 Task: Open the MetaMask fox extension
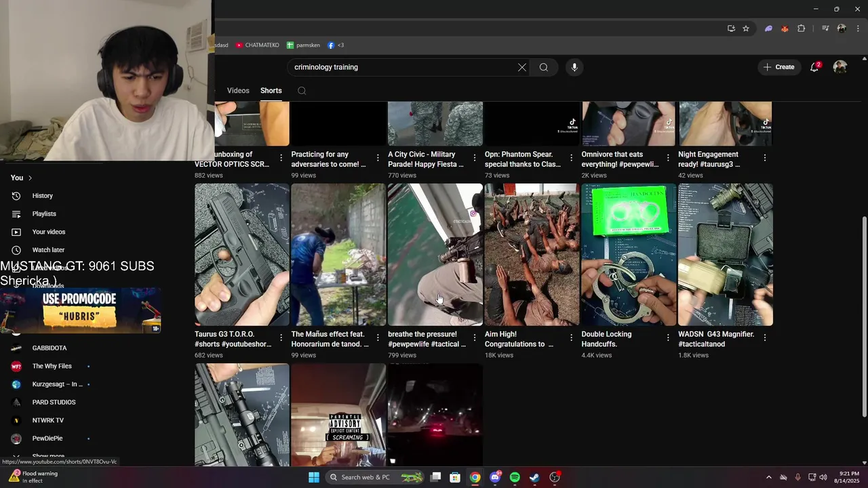click(785, 28)
